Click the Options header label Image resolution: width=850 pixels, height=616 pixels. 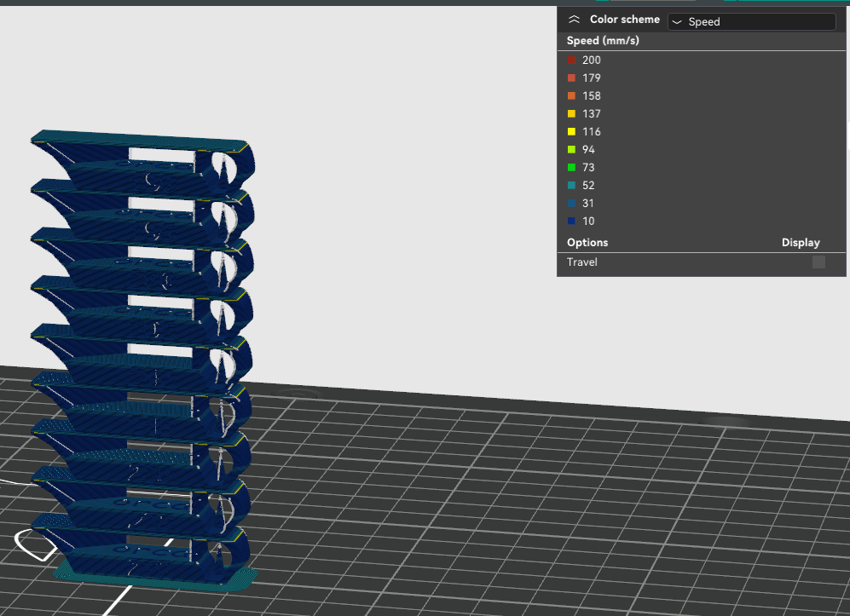pos(587,243)
